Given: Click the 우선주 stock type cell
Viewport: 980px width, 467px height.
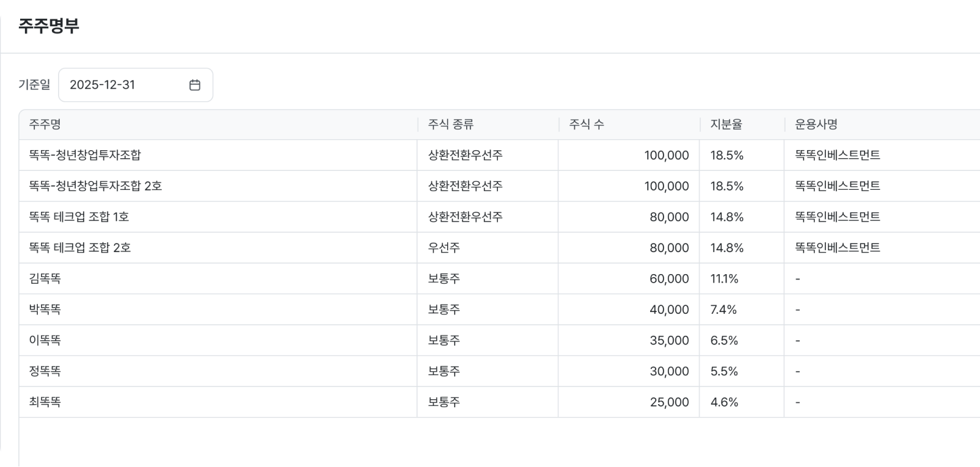Looking at the screenshot, I should (x=444, y=248).
